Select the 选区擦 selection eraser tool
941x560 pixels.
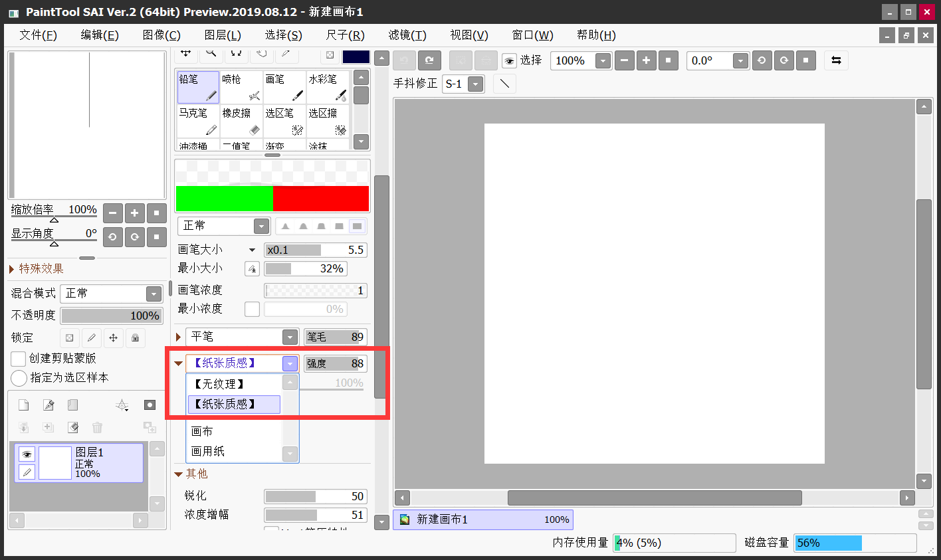point(328,122)
